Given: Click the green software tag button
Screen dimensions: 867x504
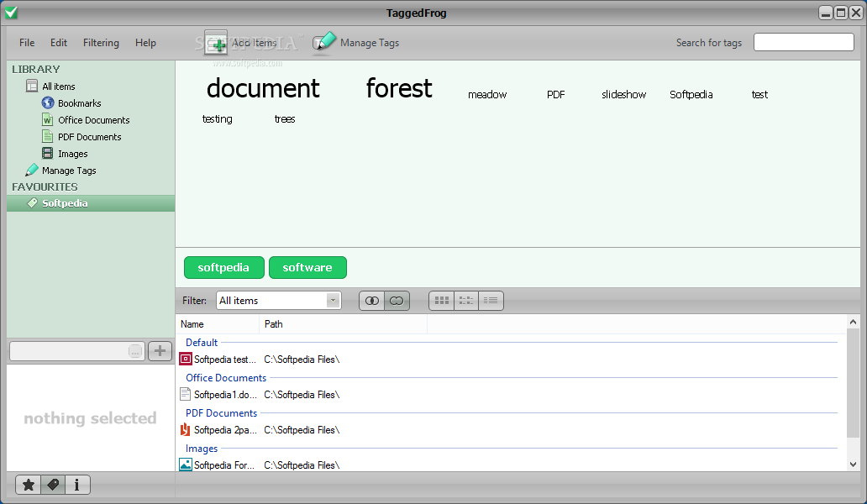Looking at the screenshot, I should pos(307,267).
